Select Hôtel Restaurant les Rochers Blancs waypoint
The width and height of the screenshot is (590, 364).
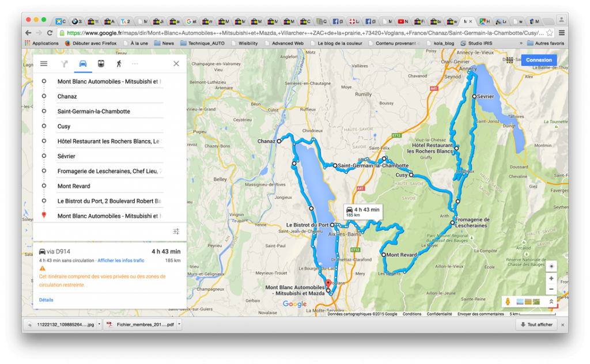(x=110, y=141)
